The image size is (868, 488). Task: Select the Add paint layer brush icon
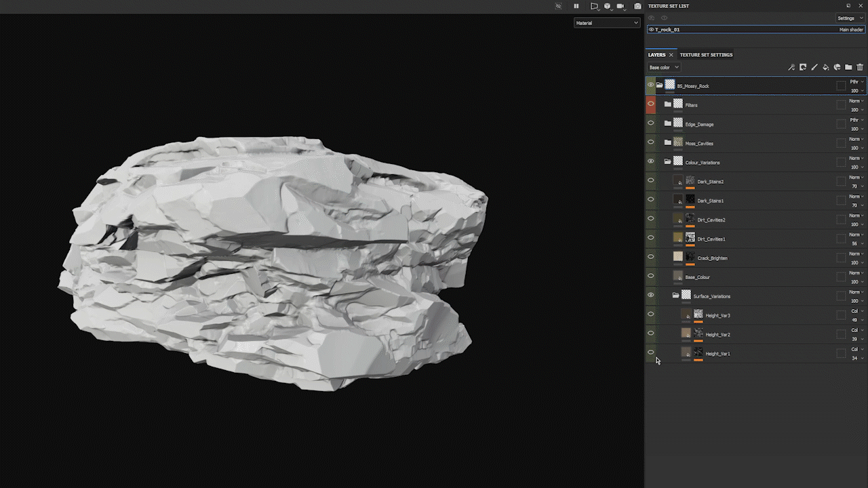point(814,67)
